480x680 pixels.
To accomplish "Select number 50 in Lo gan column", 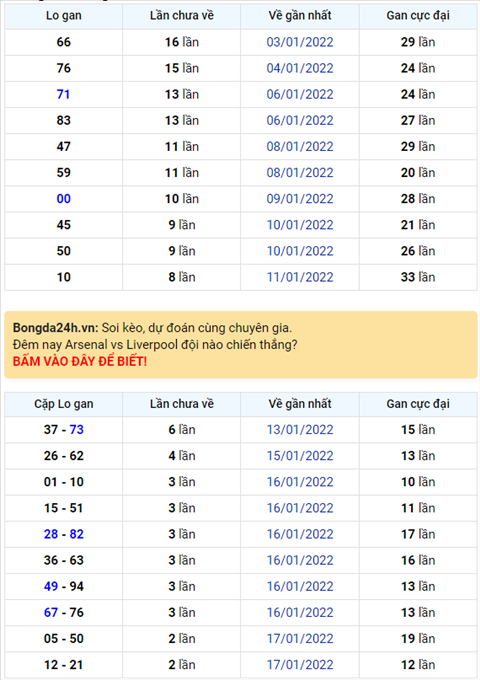I will (63, 251).
